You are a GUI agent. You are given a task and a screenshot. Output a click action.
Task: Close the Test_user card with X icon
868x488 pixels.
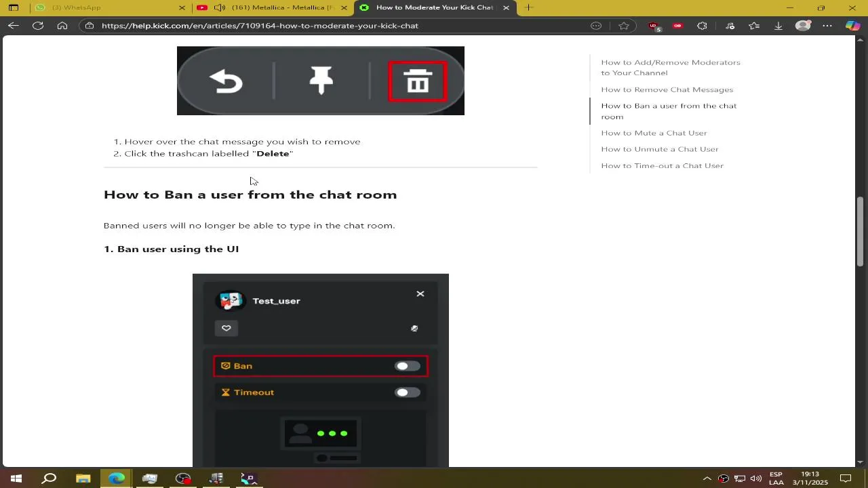[420, 293]
